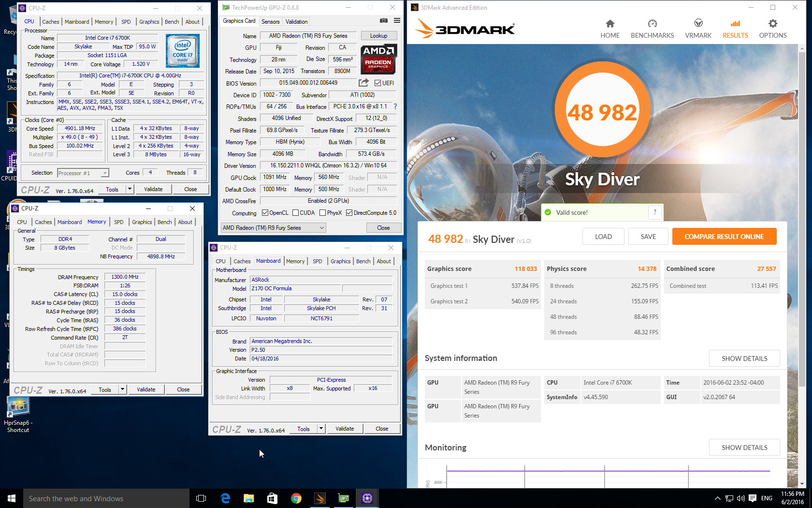The width and height of the screenshot is (812, 508).
Task: Toggle OpenCL checkbox in GPU-Z
Action: (x=265, y=213)
